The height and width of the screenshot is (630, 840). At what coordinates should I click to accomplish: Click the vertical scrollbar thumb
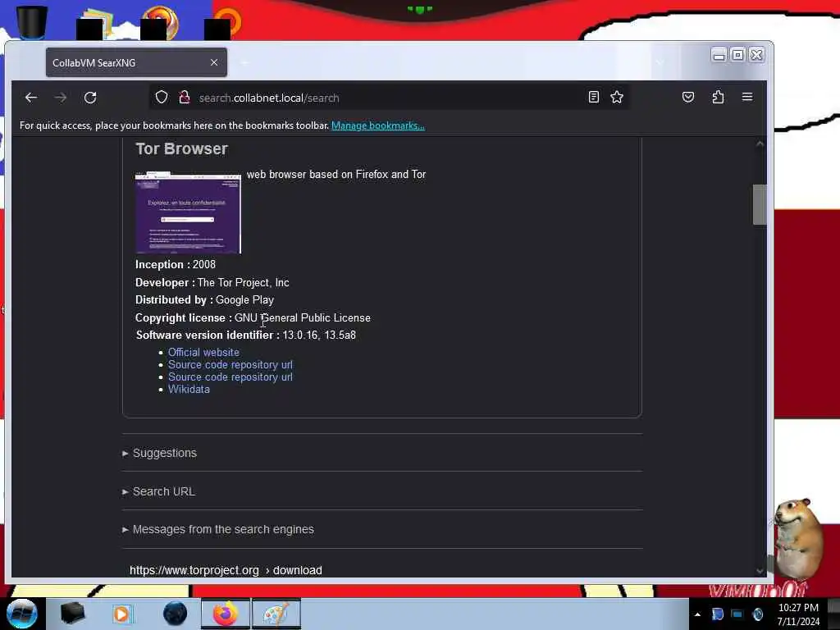[760, 204]
